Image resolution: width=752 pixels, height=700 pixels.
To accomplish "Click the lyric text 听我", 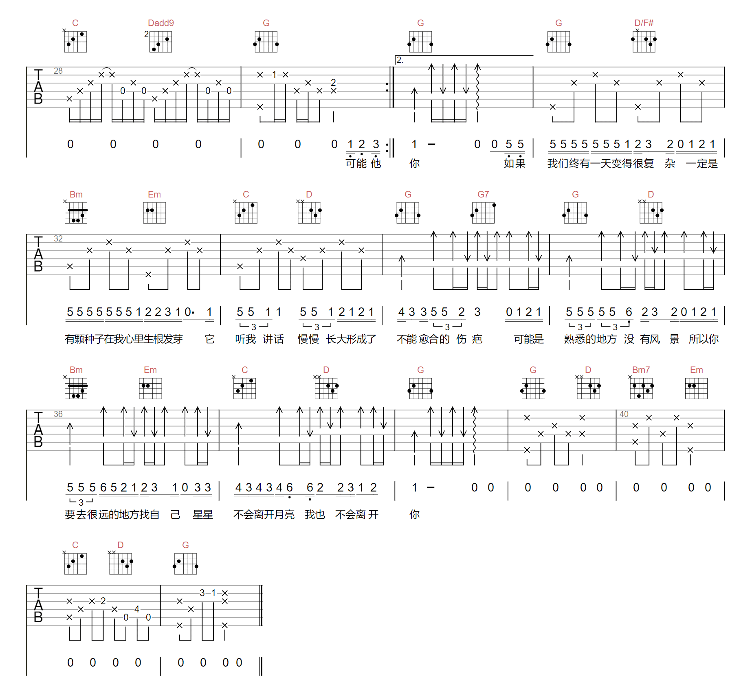I will point(246,339).
